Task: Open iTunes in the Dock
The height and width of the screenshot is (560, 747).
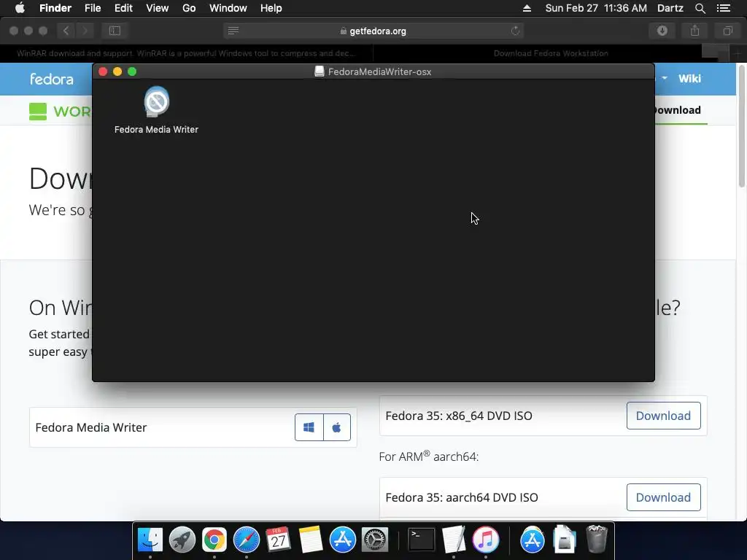Action: point(485,540)
